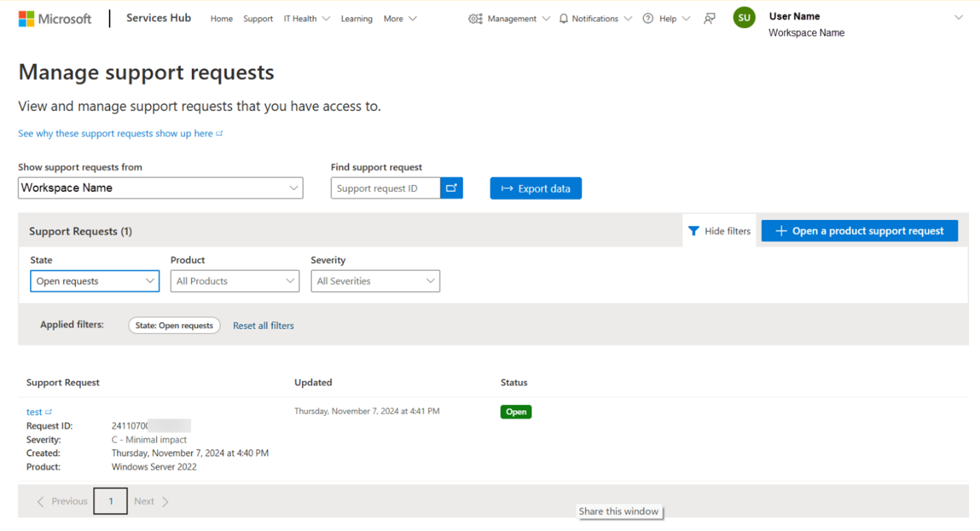Open the Support menu item

click(x=258, y=18)
